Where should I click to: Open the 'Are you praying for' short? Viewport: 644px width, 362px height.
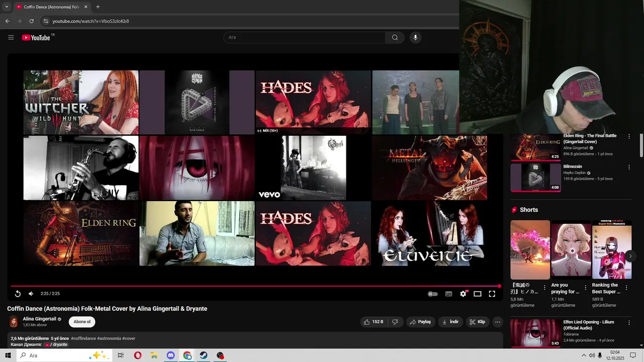pyautogui.click(x=571, y=250)
